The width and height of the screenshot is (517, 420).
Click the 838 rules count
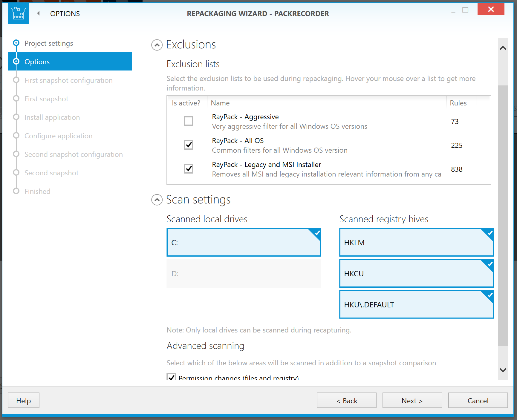coord(457,169)
